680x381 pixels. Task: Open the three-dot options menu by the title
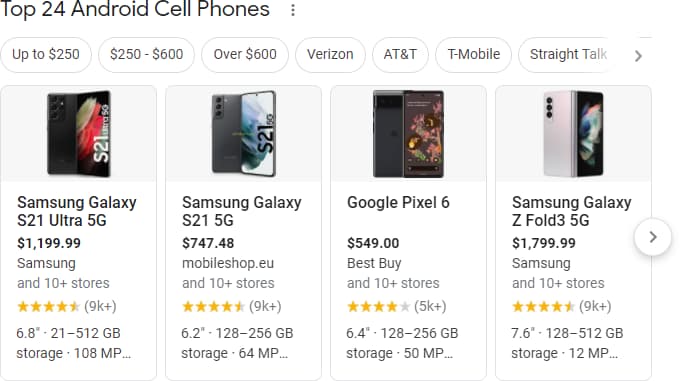(x=293, y=10)
